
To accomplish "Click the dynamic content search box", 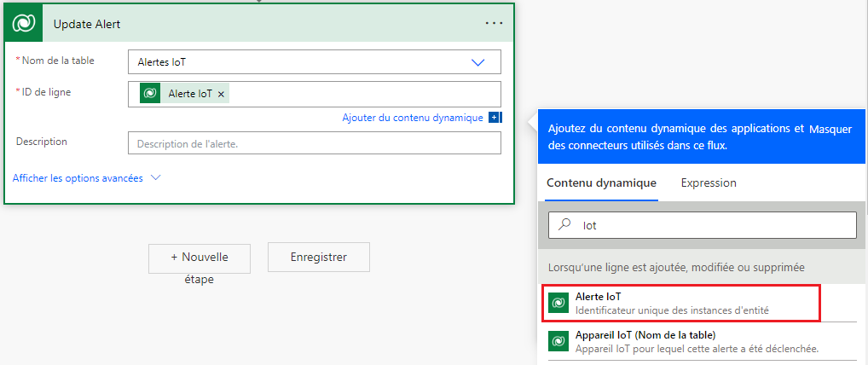I will point(702,225).
